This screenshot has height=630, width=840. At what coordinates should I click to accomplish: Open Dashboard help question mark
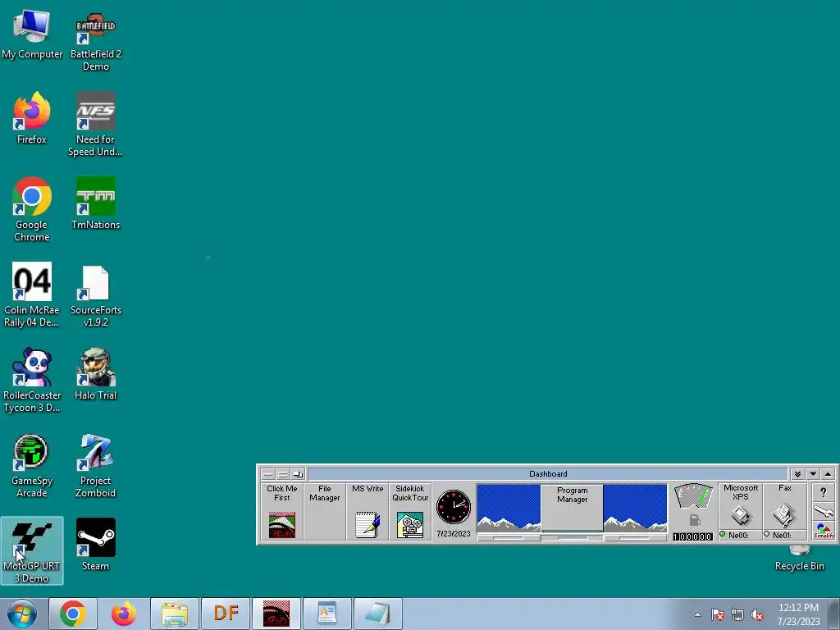point(824,492)
